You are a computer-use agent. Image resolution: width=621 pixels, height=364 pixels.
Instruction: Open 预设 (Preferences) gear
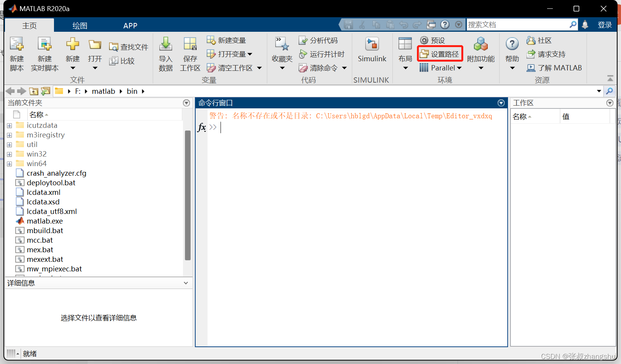click(432, 40)
